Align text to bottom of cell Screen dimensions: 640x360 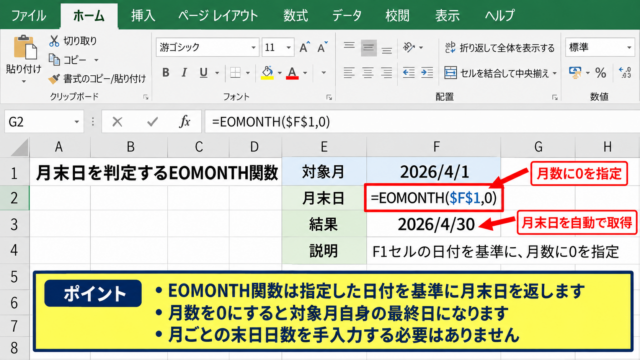point(387,49)
